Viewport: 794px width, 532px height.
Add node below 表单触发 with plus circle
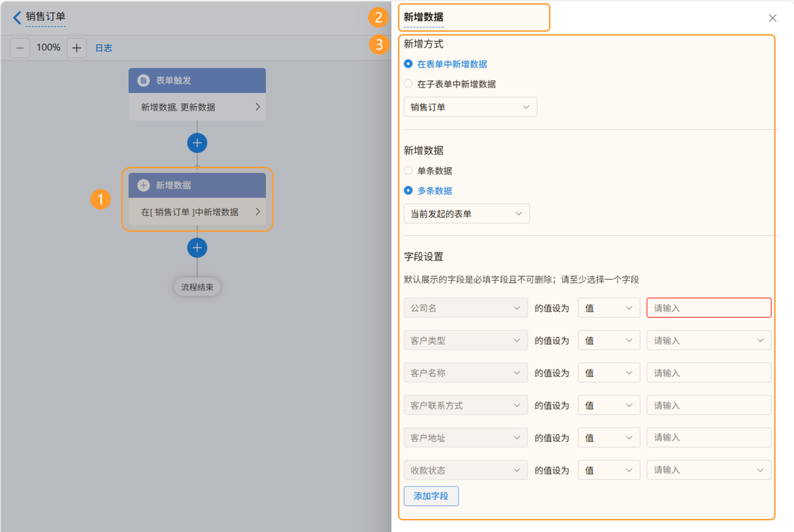[197, 143]
